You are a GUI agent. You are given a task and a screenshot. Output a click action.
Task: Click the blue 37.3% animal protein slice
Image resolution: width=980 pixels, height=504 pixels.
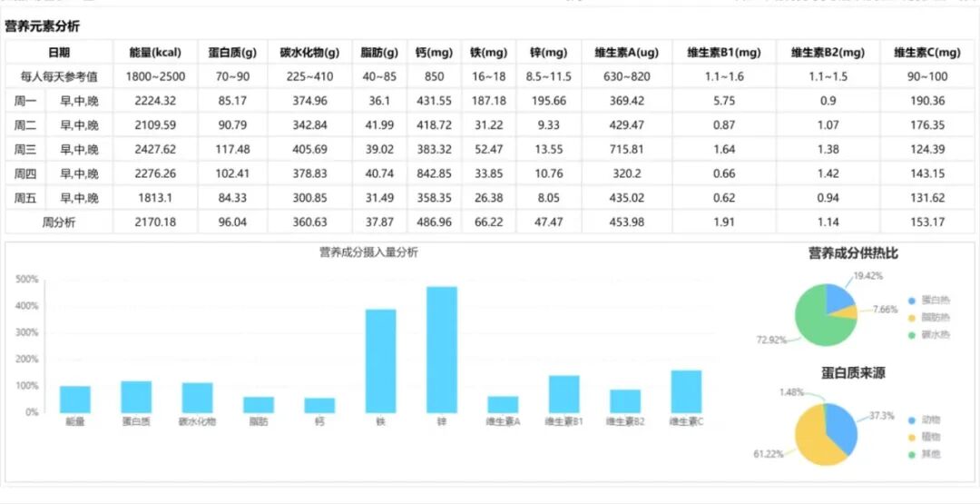click(x=842, y=427)
